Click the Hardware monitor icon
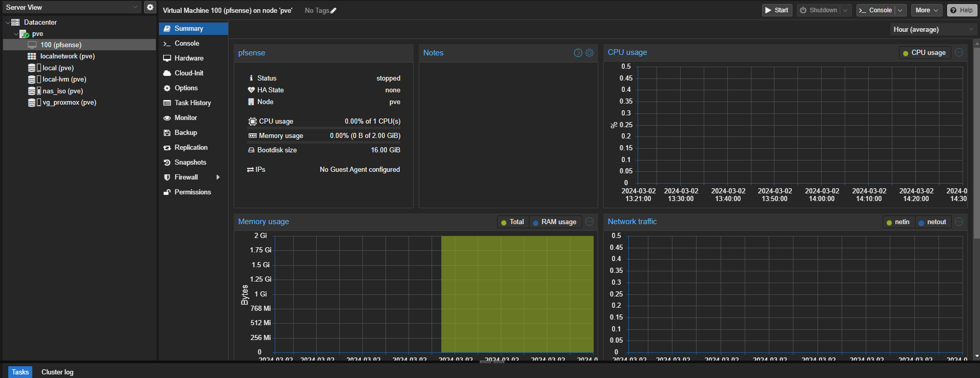This screenshot has height=378, width=980. tap(167, 58)
